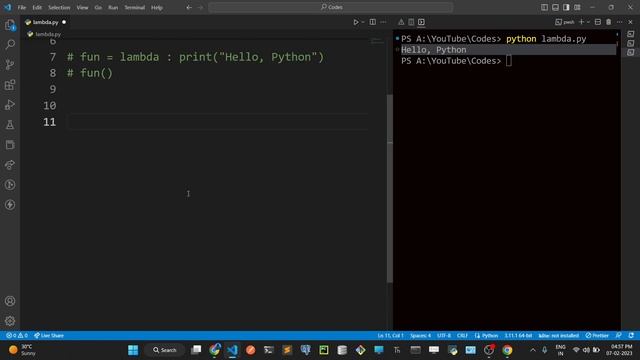
Task: Open the Run and Debug view
Action: (x=10, y=105)
